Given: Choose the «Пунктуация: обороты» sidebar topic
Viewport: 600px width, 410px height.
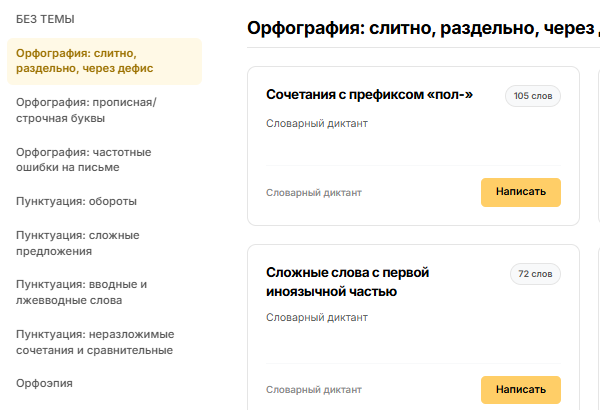Looking at the screenshot, I should [76, 201].
